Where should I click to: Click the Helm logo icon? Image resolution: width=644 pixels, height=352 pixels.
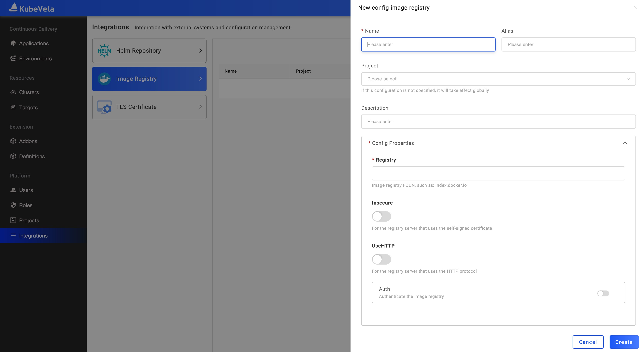(x=104, y=51)
